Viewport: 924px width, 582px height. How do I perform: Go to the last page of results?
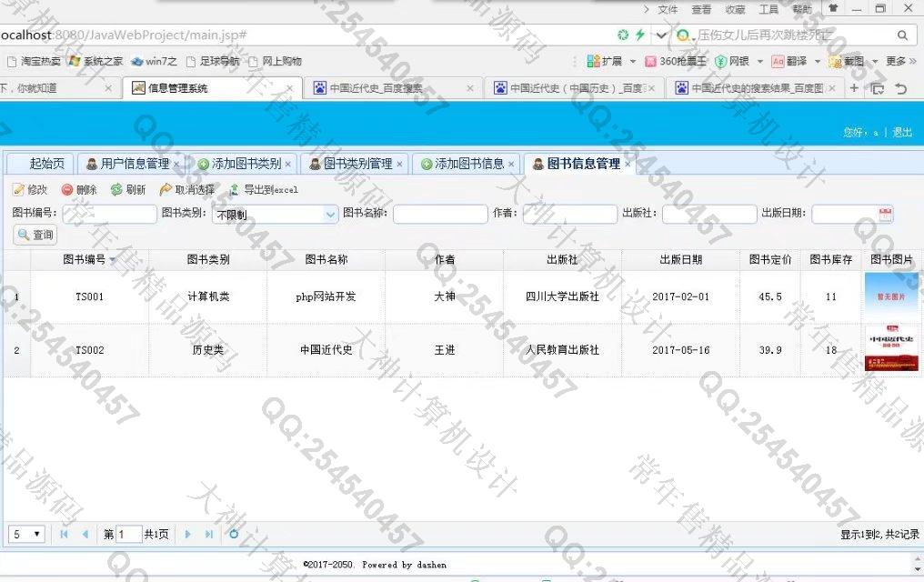point(209,534)
